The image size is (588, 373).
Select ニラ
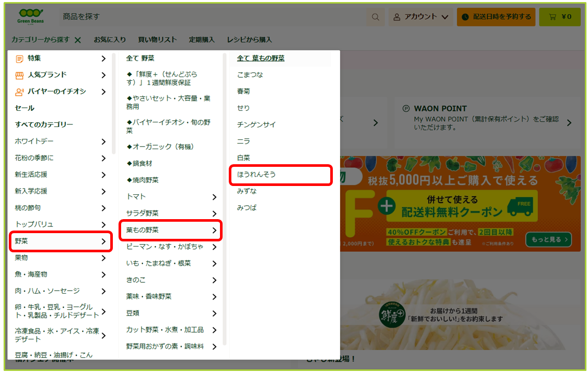(243, 141)
